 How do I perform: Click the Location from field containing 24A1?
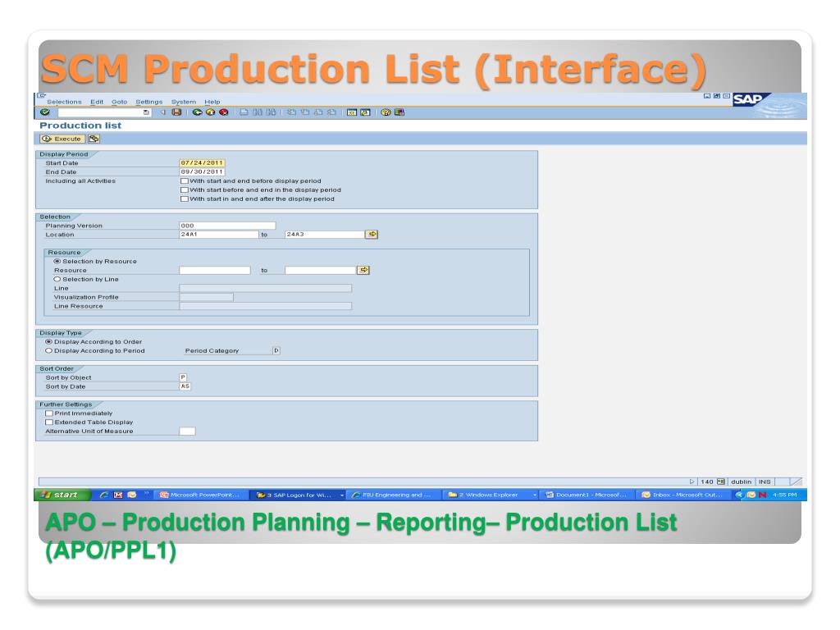coord(219,234)
